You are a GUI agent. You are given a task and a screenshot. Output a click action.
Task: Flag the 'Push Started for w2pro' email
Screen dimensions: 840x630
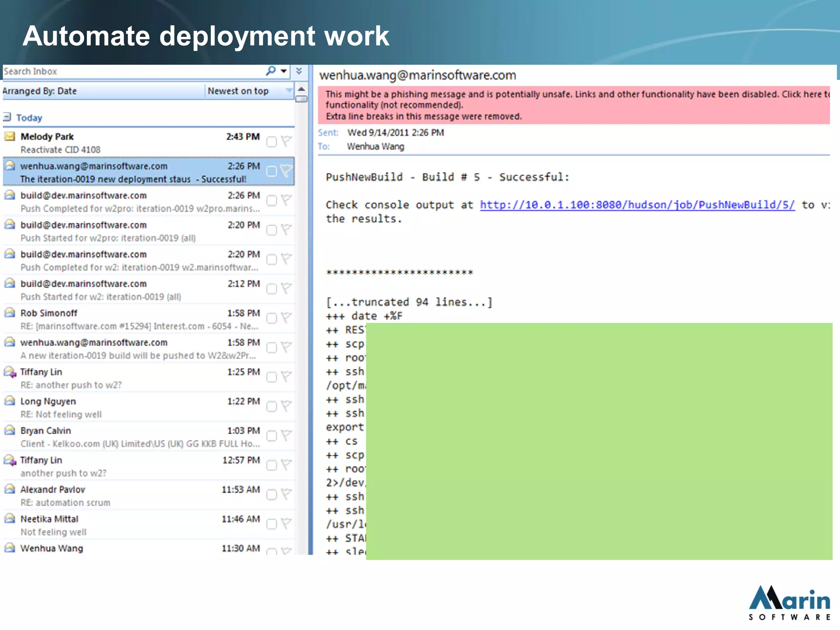pyautogui.click(x=286, y=229)
